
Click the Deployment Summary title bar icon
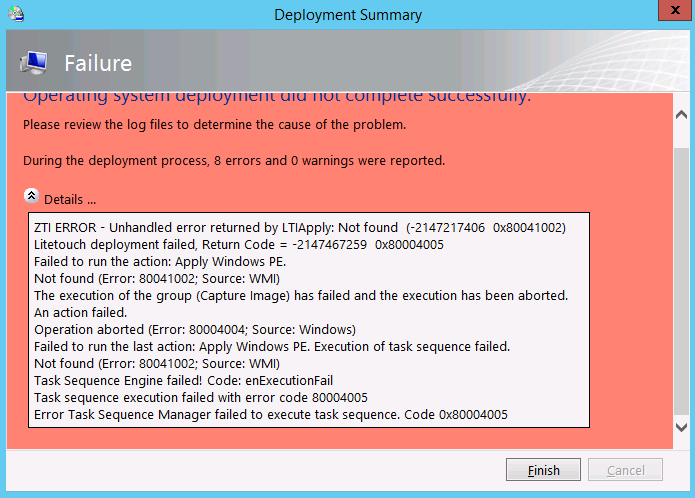[x=16, y=14]
